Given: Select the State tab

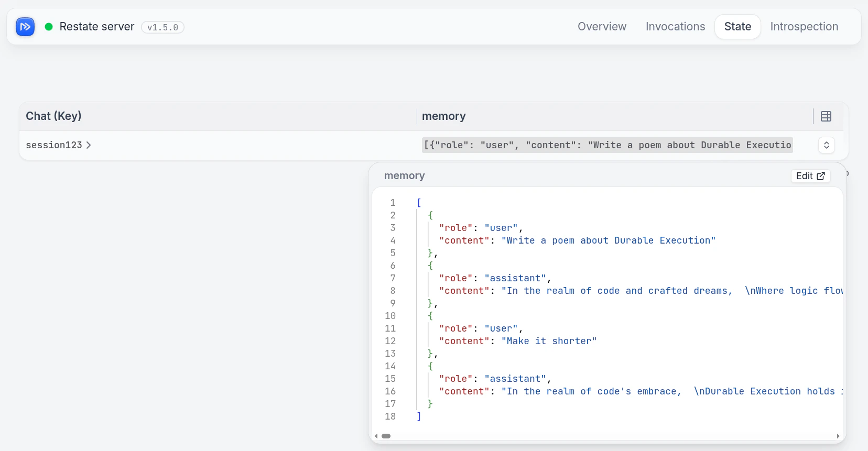Looking at the screenshot, I should (x=737, y=27).
